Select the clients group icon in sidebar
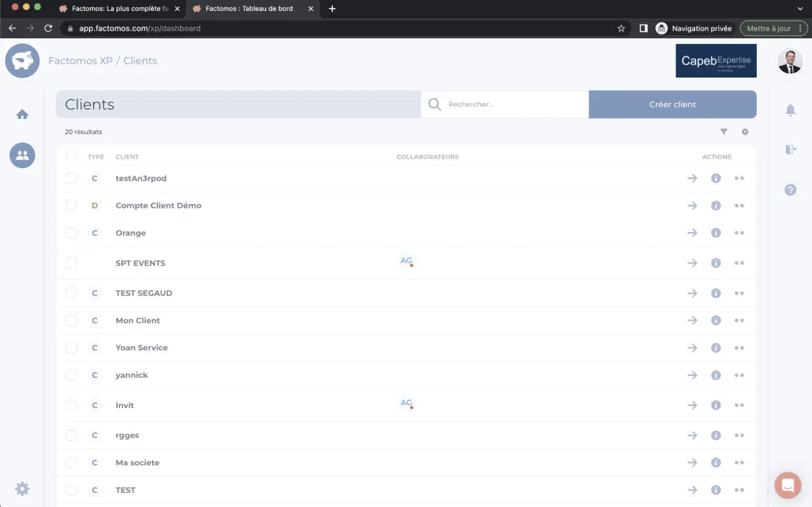The height and width of the screenshot is (507, 812). pyautogui.click(x=22, y=155)
